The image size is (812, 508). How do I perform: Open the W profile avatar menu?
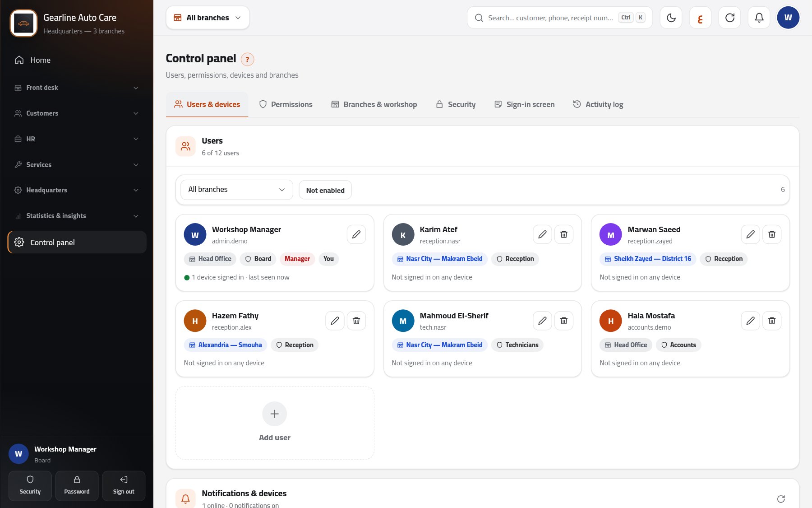pyautogui.click(x=788, y=18)
